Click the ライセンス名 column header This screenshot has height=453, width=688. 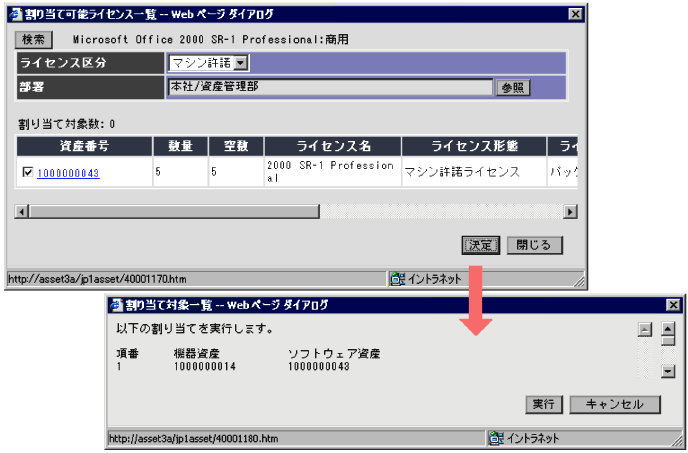[333, 146]
